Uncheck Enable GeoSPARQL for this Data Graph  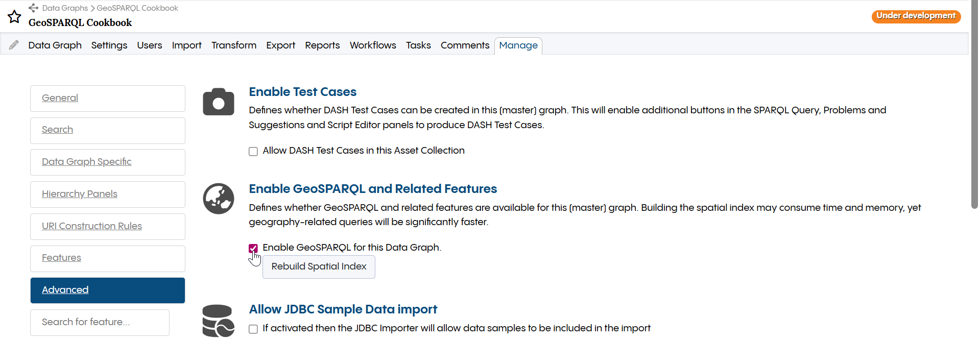tap(253, 248)
